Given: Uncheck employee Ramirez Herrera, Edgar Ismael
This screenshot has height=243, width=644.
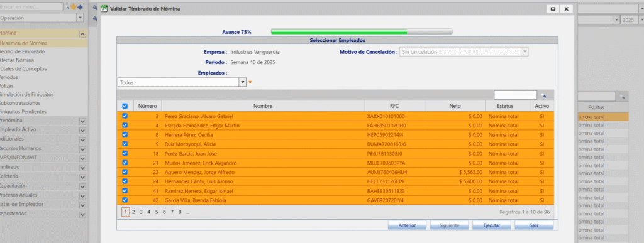Looking at the screenshot, I should (125, 190).
